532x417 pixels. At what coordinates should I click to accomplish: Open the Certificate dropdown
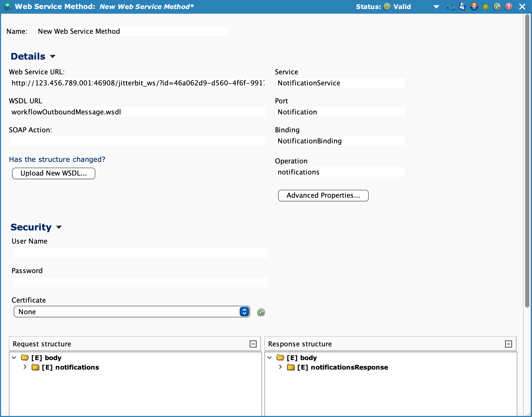[244, 311]
